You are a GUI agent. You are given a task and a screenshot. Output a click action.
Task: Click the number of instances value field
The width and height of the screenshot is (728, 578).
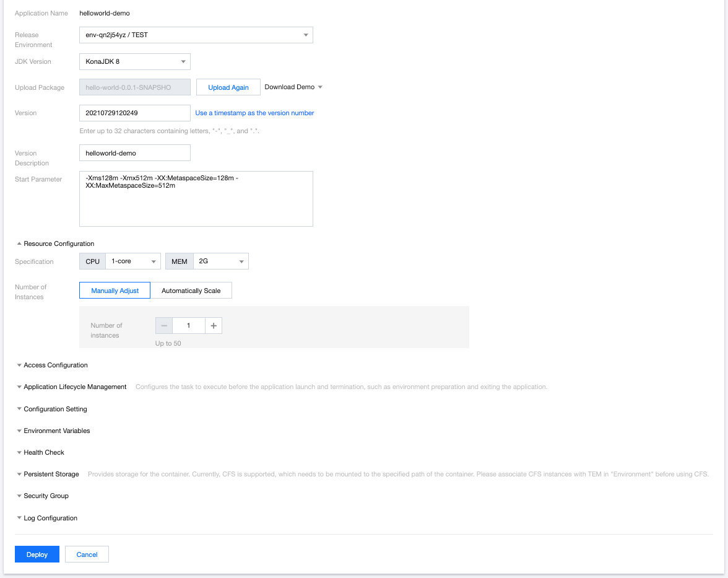188,326
